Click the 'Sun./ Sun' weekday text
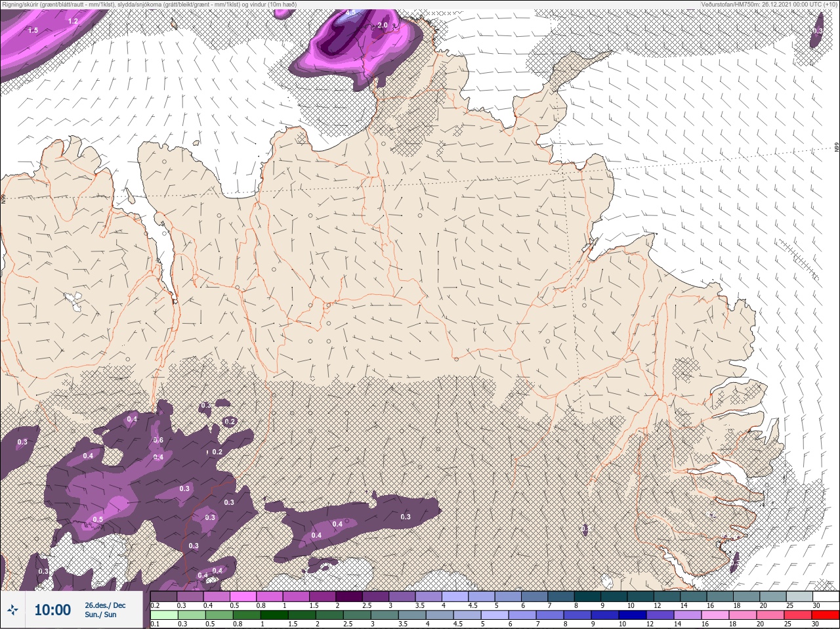This screenshot has height=629, width=840. click(x=101, y=615)
